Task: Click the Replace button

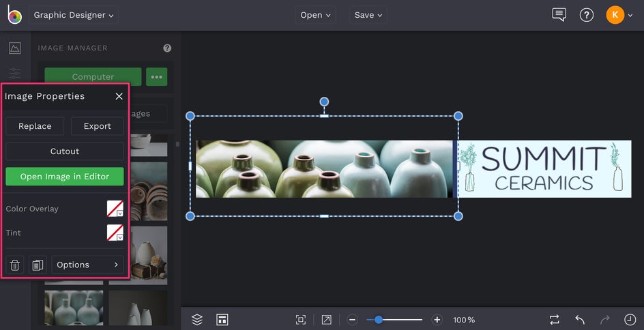Action: pos(35,126)
